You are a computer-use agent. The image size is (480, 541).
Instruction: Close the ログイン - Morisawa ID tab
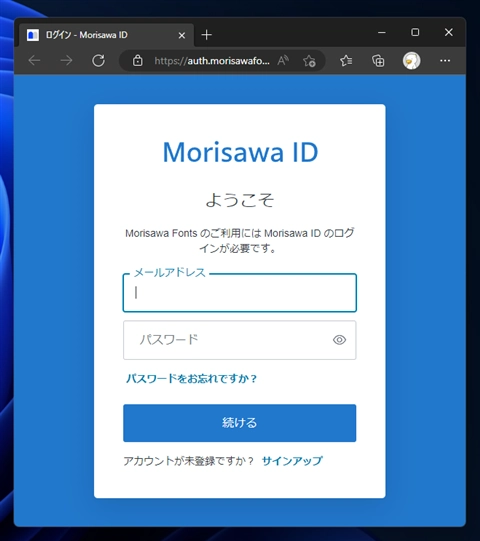182,35
